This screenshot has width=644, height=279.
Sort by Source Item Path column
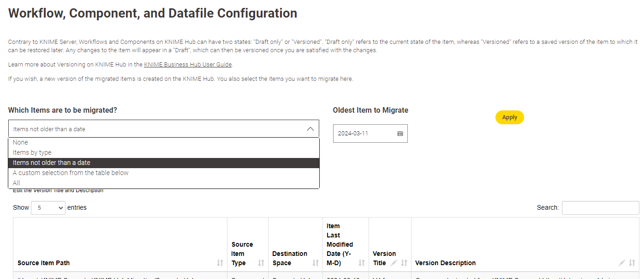point(220,263)
